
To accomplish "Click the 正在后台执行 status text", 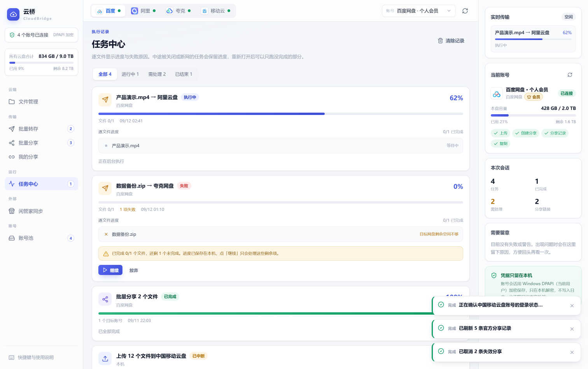I will [x=111, y=162].
